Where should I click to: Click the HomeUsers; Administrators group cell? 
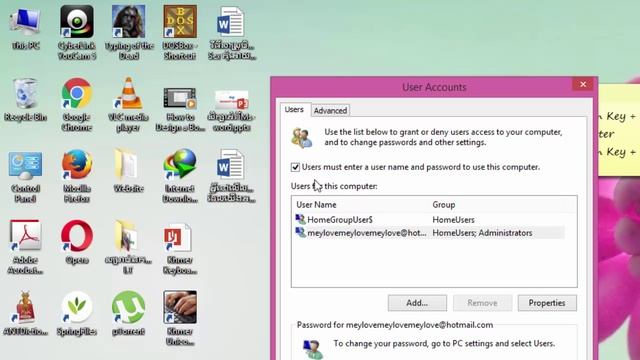point(482,233)
